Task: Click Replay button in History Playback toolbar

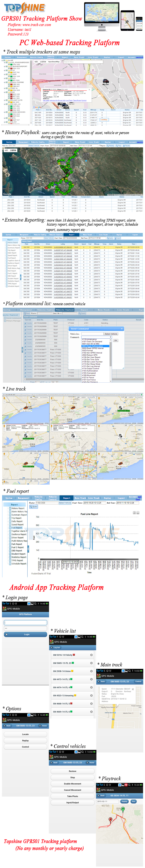Action: tap(111, 146)
